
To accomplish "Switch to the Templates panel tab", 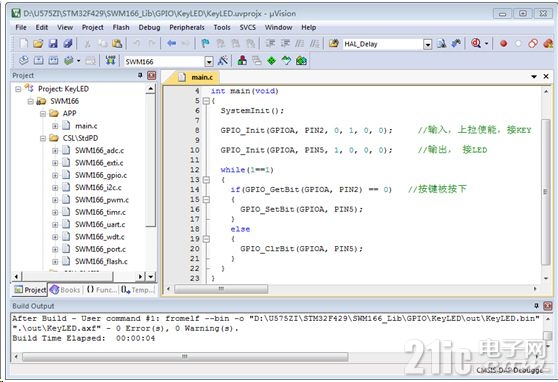I will (x=138, y=290).
